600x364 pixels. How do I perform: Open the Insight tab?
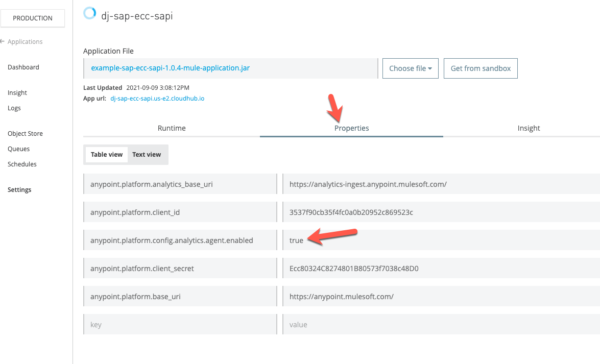pos(529,128)
